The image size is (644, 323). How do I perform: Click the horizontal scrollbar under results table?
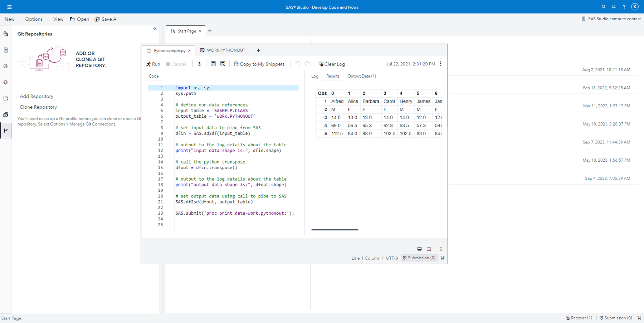pyautogui.click(x=335, y=230)
